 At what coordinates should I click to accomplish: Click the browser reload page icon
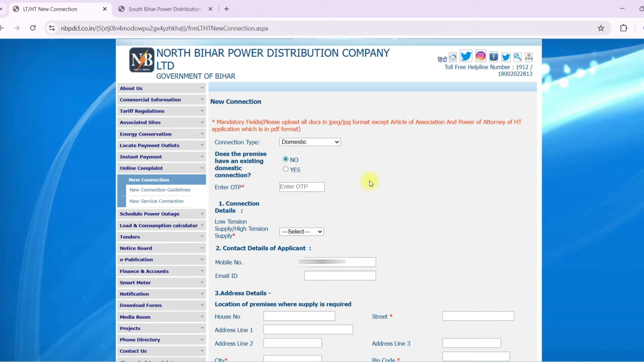click(33, 28)
